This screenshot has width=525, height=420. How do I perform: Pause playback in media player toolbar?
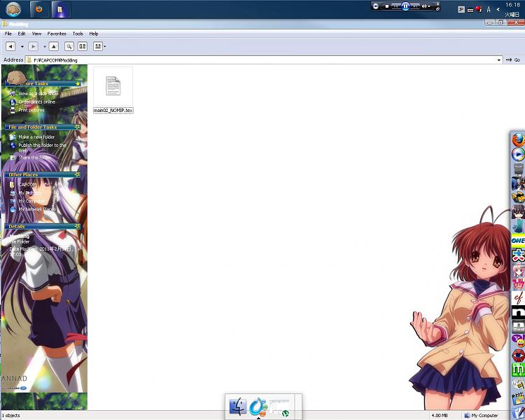click(405, 6)
